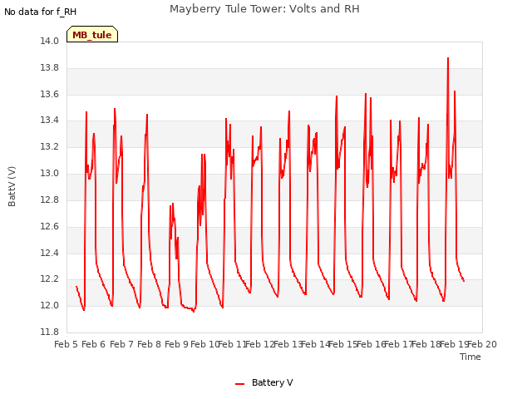The height and width of the screenshot is (399, 532).
Task: Click the Feb 6 date tick label
Action: pos(94,344)
